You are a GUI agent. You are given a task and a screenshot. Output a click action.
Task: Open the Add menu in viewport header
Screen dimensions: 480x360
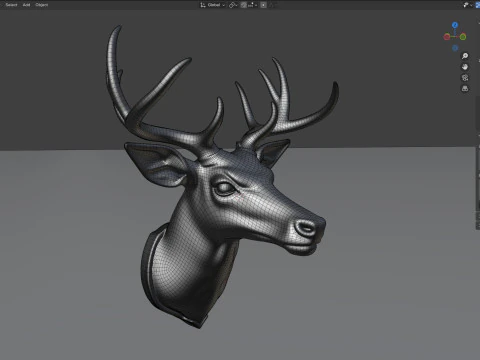click(26, 5)
